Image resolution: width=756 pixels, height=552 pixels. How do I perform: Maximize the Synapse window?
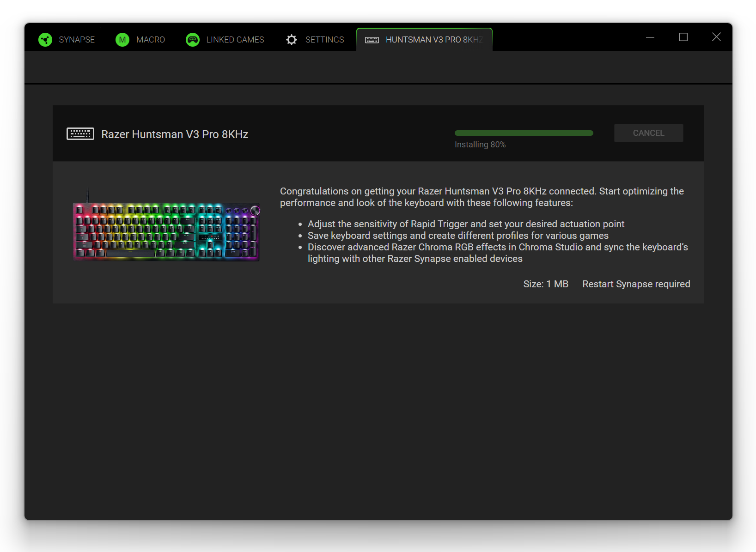click(x=683, y=37)
